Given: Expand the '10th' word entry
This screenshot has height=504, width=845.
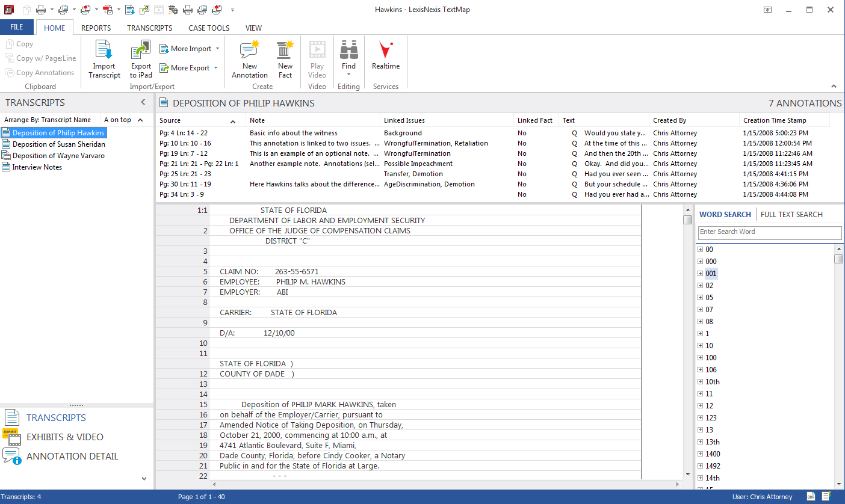Looking at the screenshot, I should click(x=700, y=382).
